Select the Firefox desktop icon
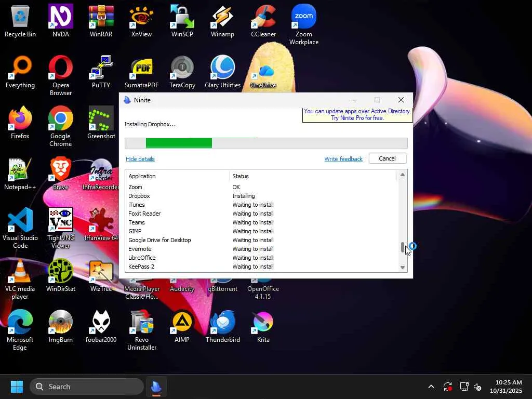532x399 pixels. tap(20, 123)
